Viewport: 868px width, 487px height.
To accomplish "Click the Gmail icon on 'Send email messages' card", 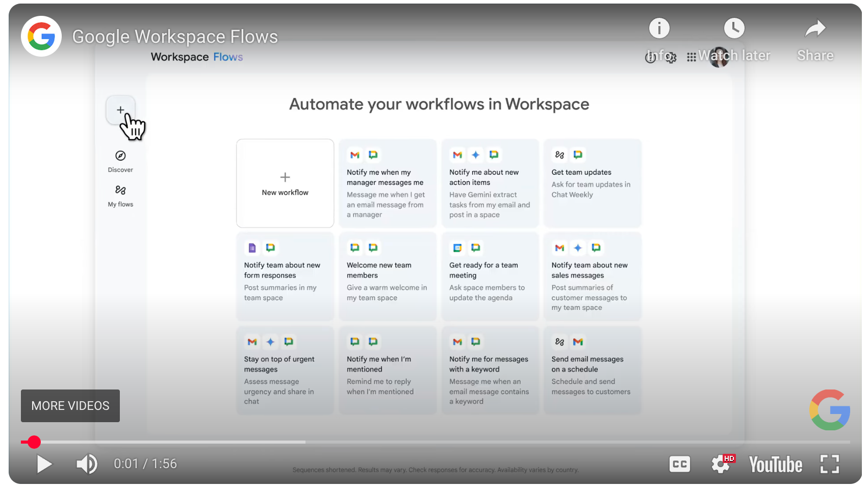I will 578,342.
